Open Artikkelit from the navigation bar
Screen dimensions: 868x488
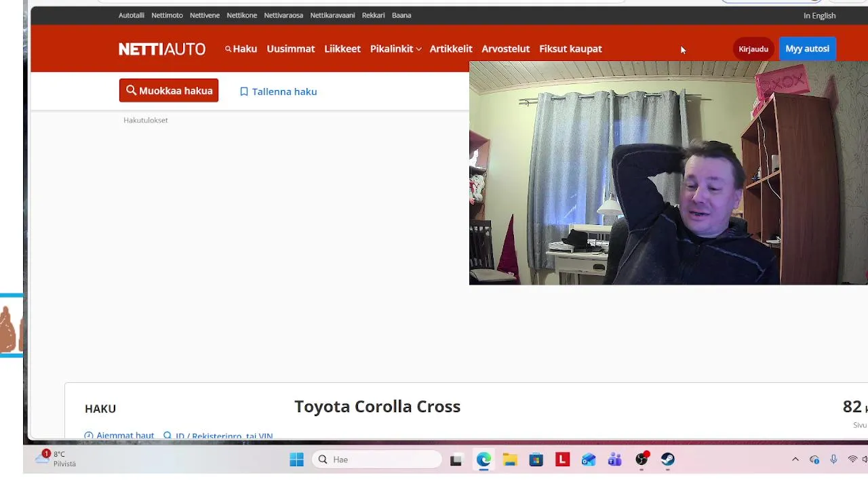tap(451, 49)
